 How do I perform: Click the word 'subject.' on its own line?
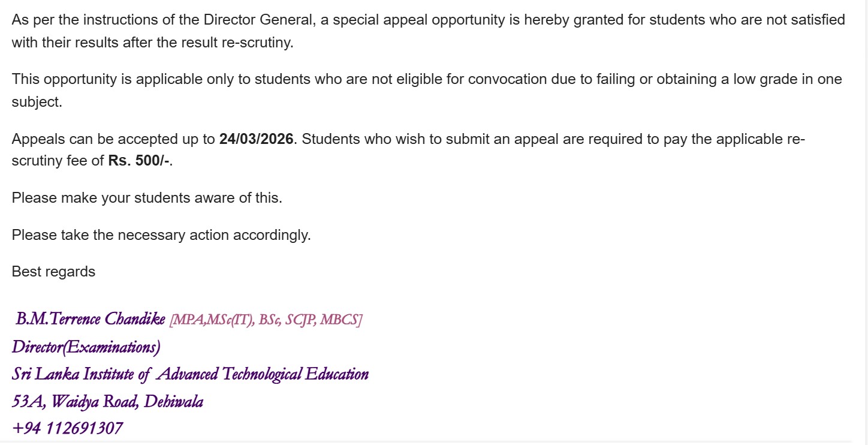click(x=37, y=102)
